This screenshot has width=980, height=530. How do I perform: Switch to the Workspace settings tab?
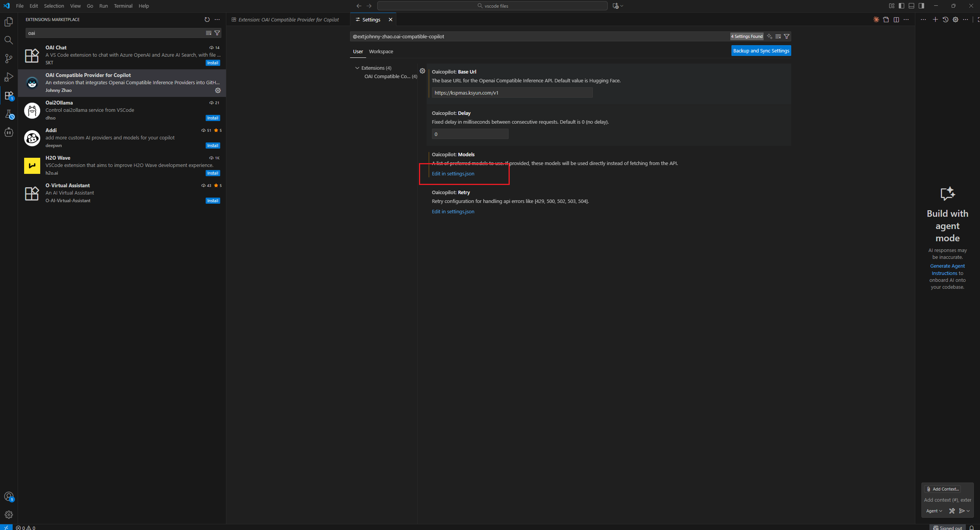(x=381, y=52)
